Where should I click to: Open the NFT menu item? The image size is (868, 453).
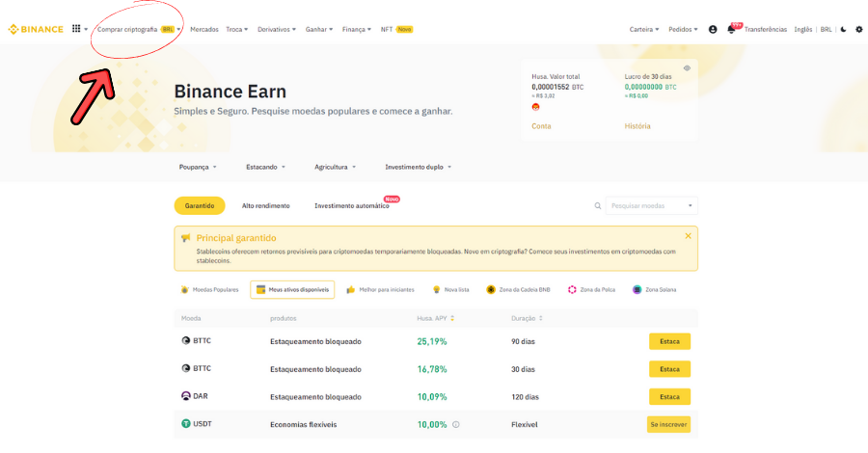click(396, 29)
